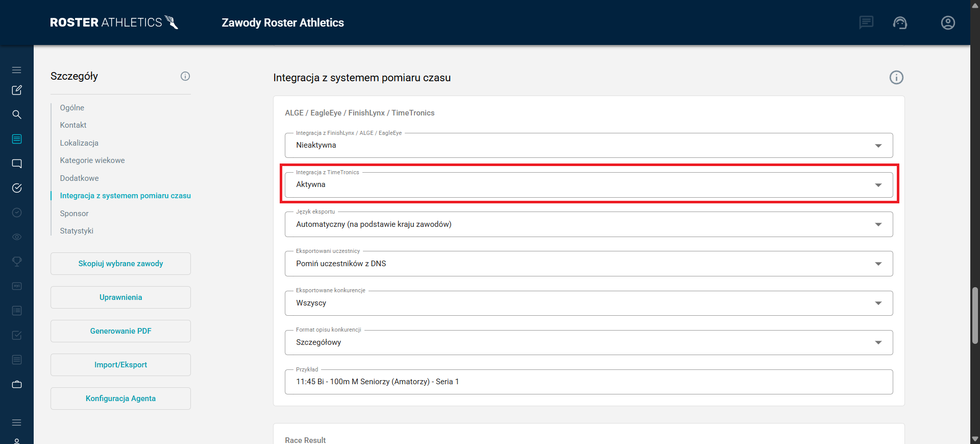Image resolution: width=980 pixels, height=444 pixels.
Task: Click the eye sidebar icon
Action: point(17,237)
